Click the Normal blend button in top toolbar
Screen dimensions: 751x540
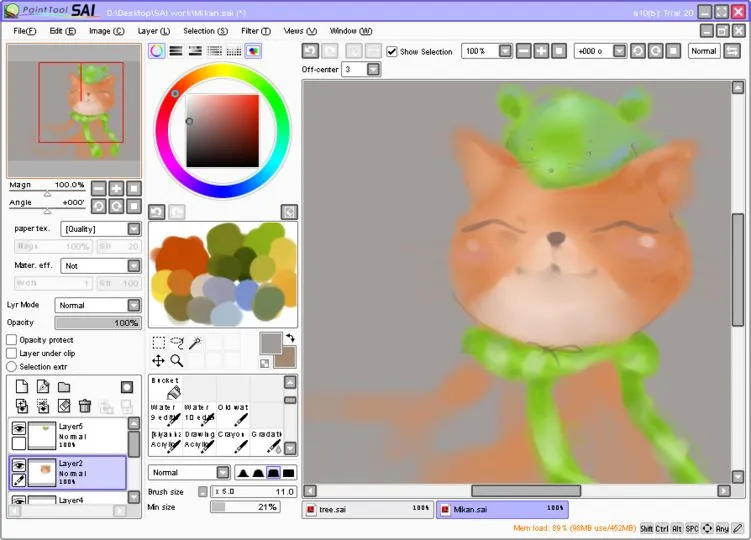point(704,51)
